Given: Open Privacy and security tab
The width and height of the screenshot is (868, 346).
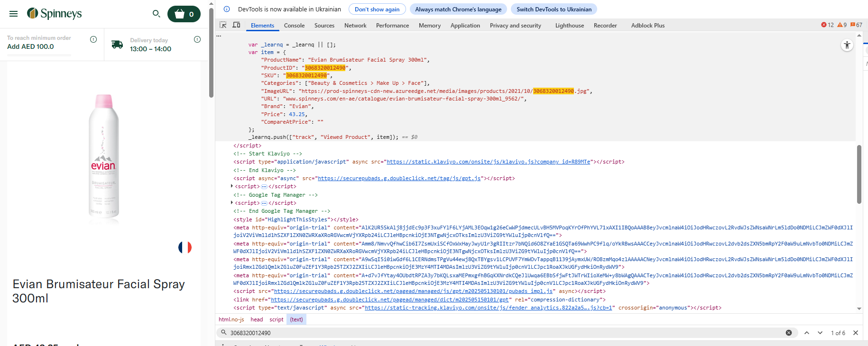Looking at the screenshot, I should click(516, 26).
